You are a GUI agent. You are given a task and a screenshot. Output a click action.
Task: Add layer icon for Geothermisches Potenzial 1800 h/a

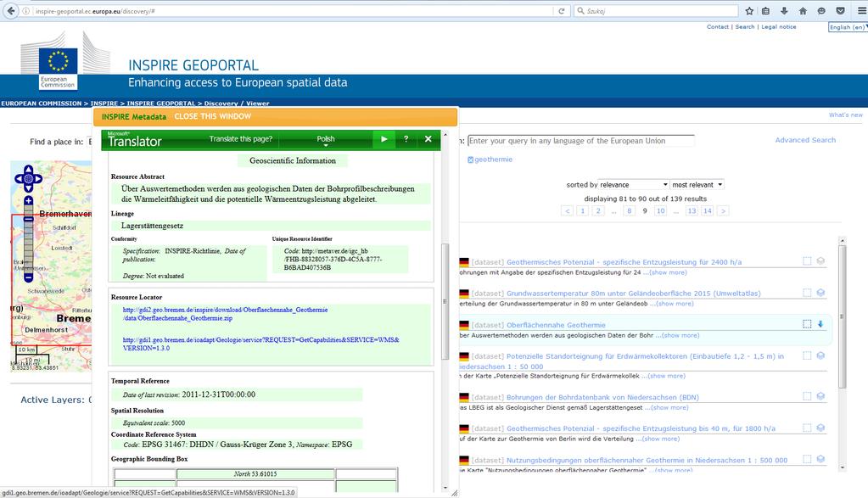[x=820, y=428]
